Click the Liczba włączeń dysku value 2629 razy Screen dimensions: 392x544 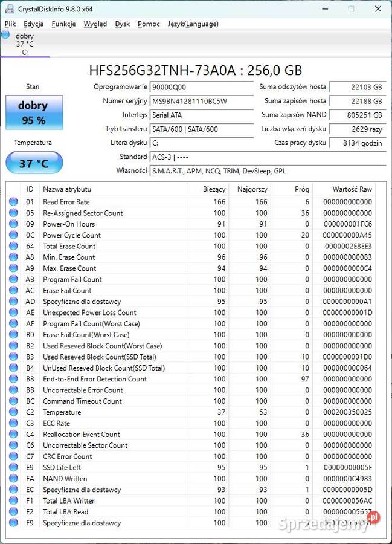click(357, 129)
